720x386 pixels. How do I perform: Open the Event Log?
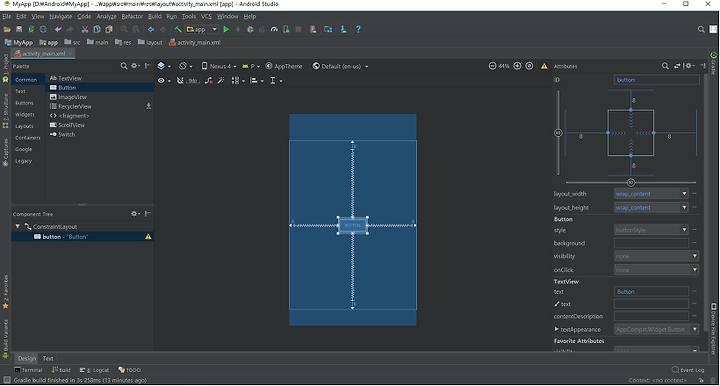coord(687,370)
